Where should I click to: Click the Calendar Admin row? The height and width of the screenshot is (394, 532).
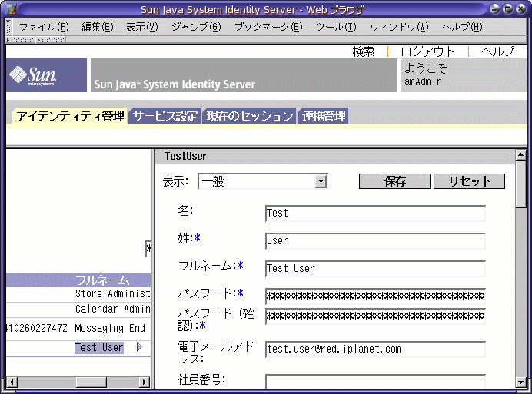[x=78, y=310]
